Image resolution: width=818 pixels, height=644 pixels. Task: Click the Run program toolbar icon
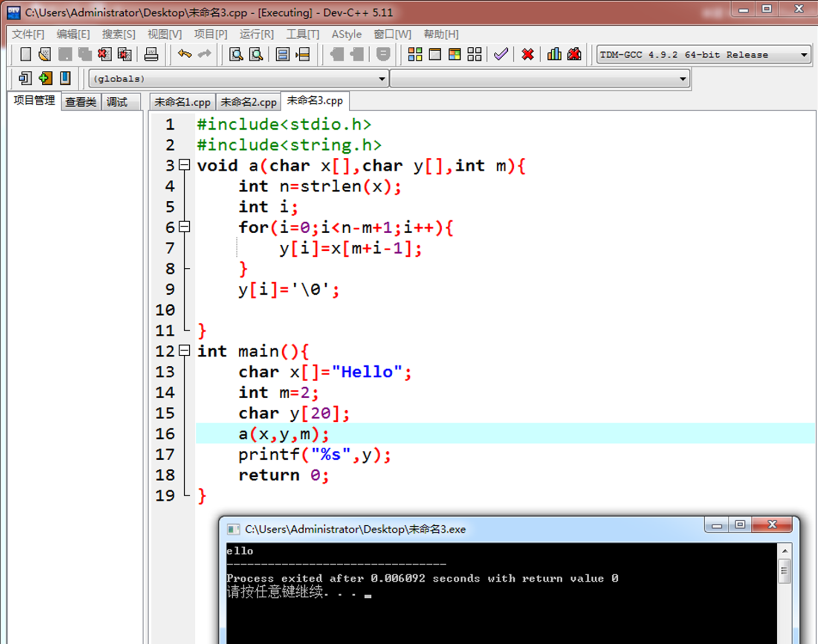click(x=435, y=54)
